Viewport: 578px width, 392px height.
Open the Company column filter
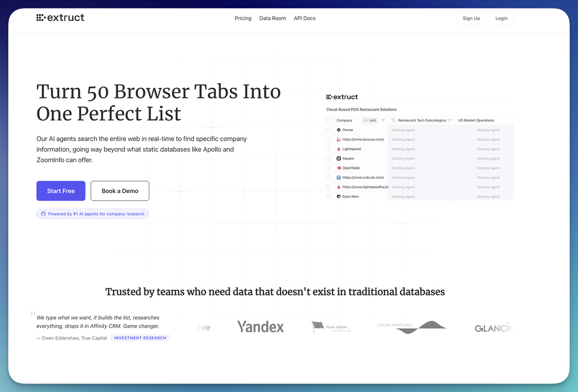[x=383, y=120]
